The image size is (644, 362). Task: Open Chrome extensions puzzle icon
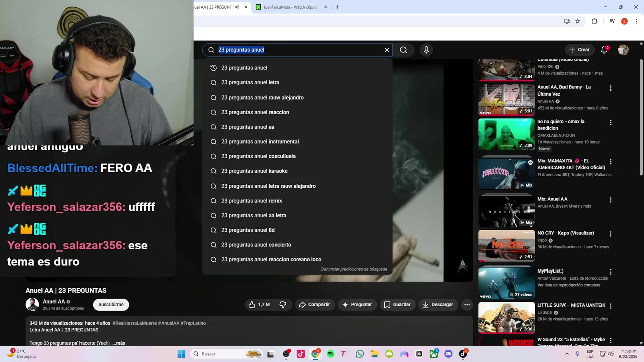(x=595, y=21)
